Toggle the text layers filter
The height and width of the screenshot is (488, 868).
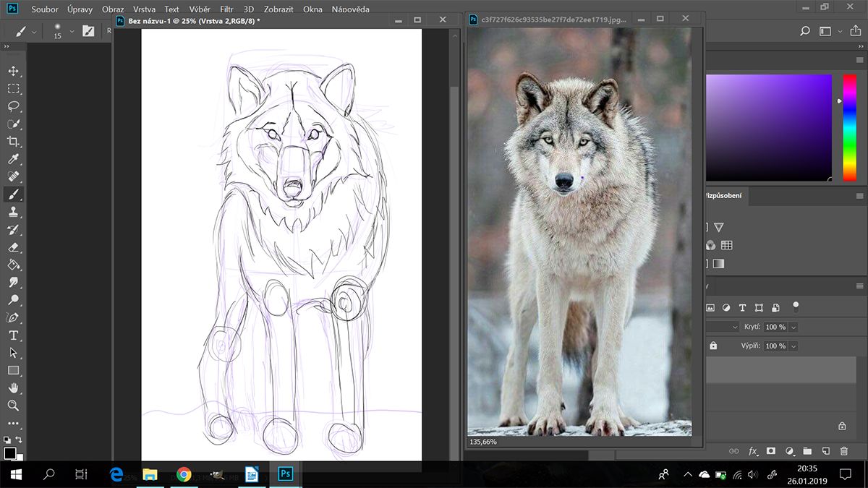741,307
